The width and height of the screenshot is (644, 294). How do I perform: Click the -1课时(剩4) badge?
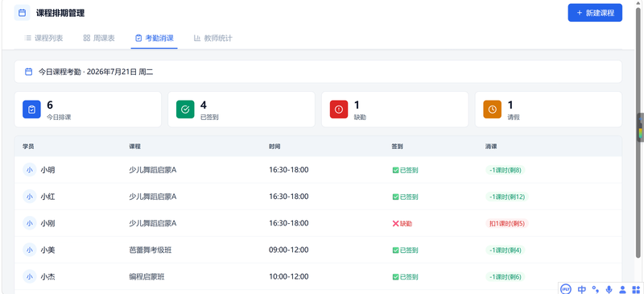pyautogui.click(x=505, y=251)
